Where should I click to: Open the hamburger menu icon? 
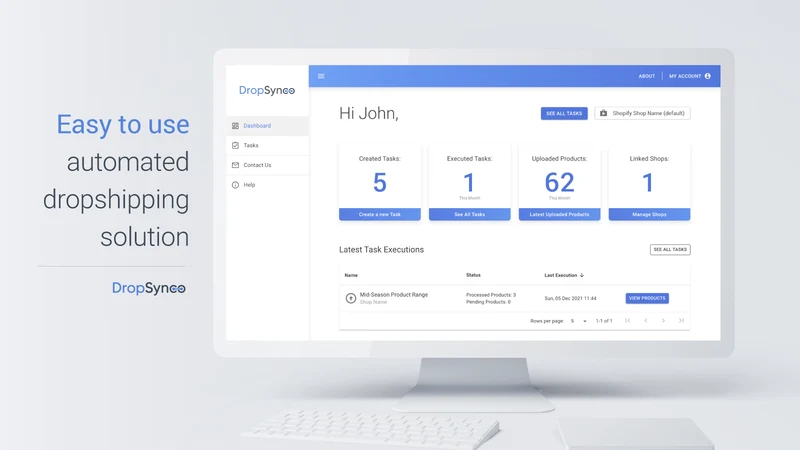(321, 76)
